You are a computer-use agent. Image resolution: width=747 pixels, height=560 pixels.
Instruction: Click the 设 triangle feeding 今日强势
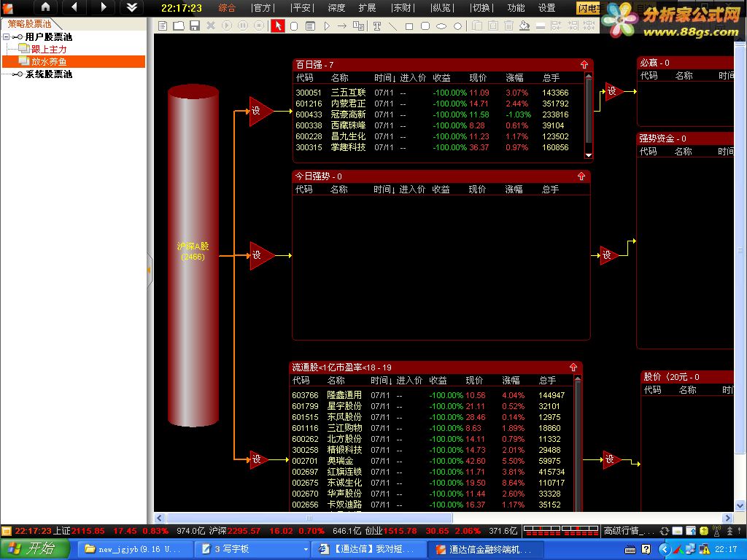point(261,255)
